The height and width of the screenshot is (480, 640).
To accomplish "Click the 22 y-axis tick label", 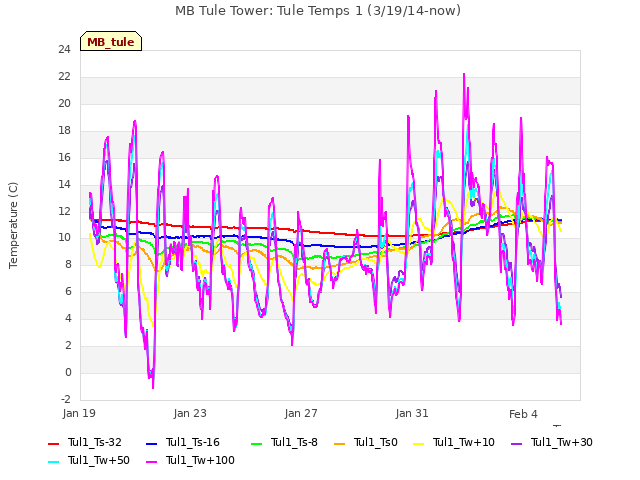I will click(64, 77).
